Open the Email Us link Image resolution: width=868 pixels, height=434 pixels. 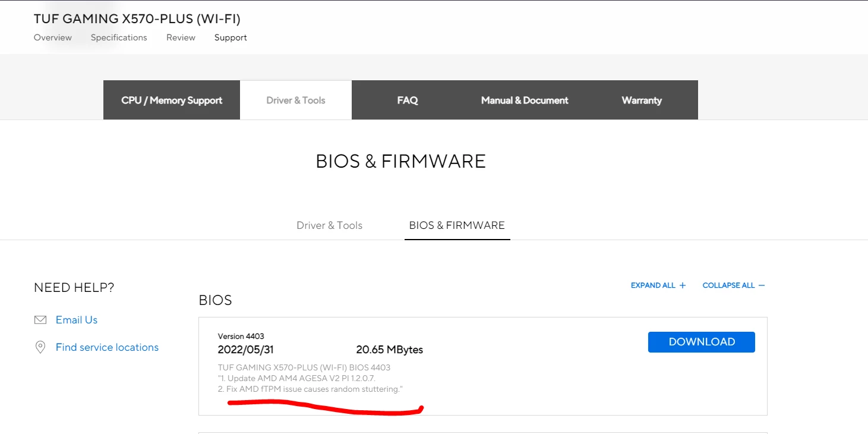(77, 320)
